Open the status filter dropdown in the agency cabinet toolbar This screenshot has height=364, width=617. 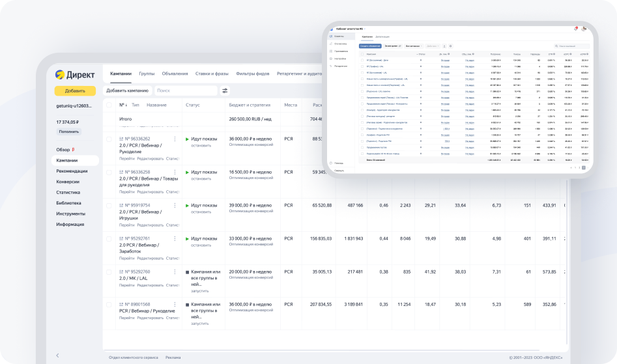[x=414, y=46]
